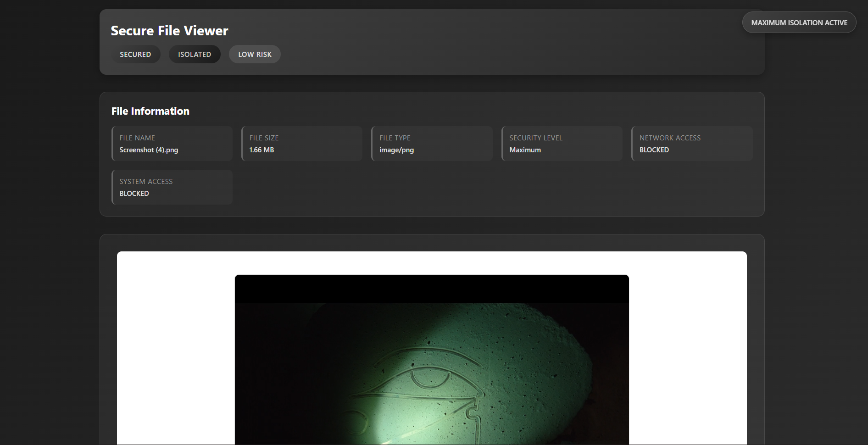Select the image/png type value
The width and height of the screenshot is (868, 445).
tap(396, 150)
